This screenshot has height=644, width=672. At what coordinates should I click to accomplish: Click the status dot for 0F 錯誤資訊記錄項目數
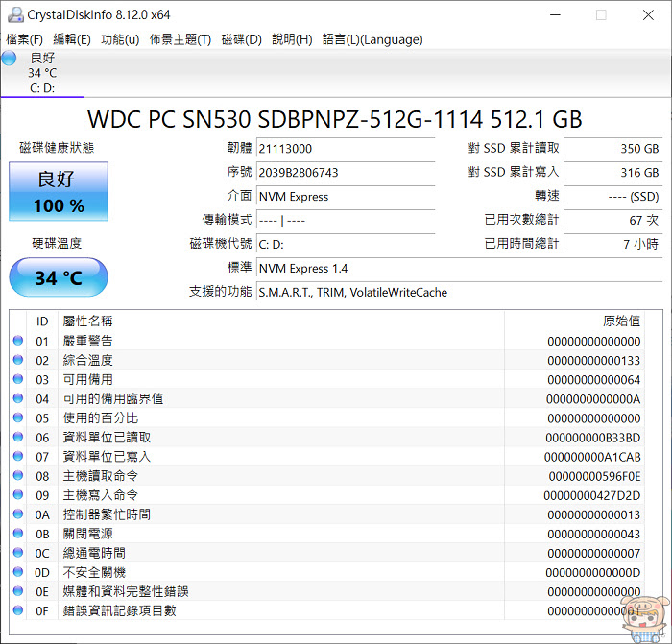[18, 610]
